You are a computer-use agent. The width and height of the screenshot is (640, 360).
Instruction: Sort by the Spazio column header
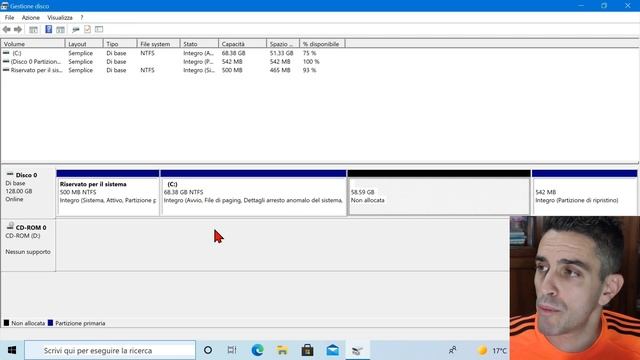pyautogui.click(x=283, y=44)
